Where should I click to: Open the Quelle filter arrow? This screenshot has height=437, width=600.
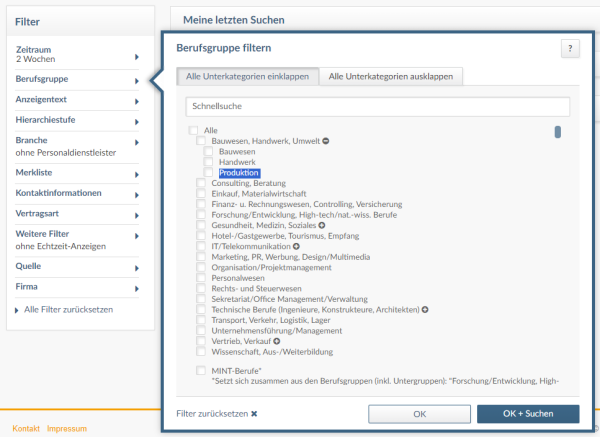coord(137,268)
